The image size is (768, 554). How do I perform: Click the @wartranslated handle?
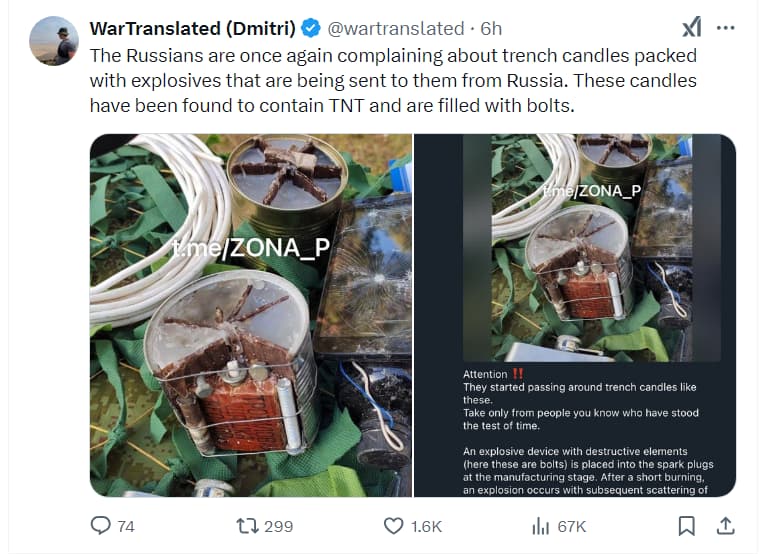coord(395,28)
